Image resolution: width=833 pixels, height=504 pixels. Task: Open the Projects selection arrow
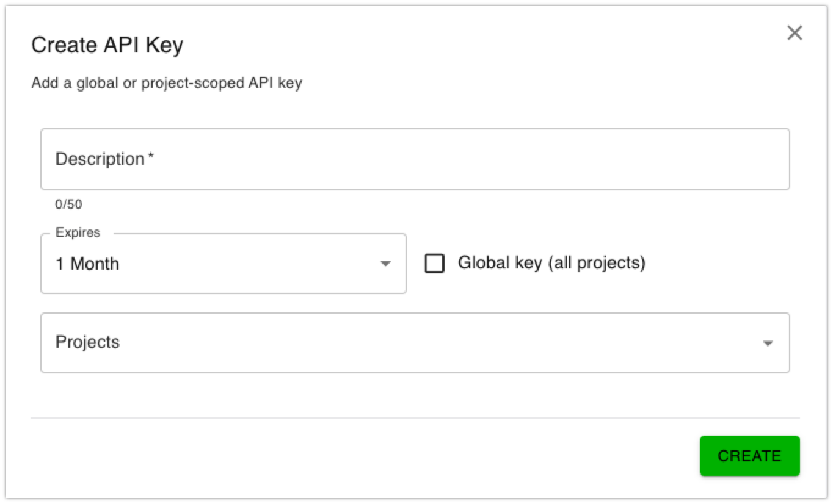coord(768,343)
